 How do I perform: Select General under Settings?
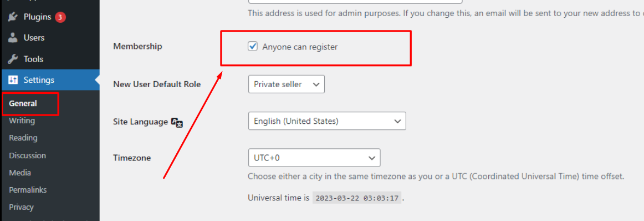[23, 103]
